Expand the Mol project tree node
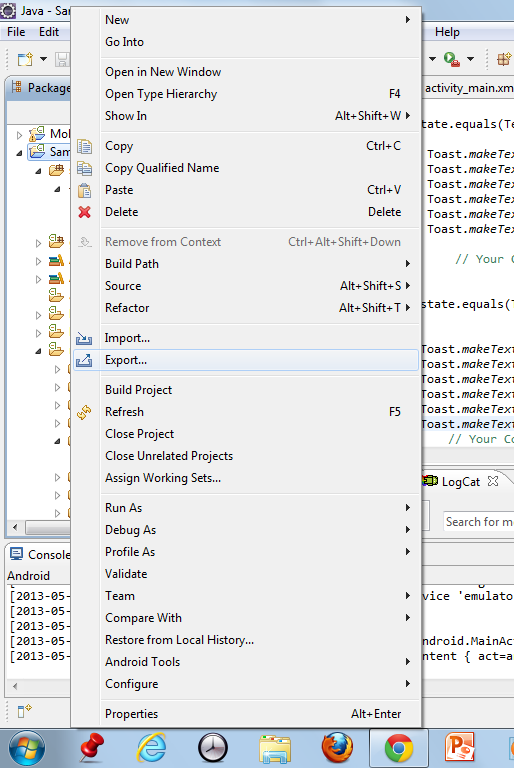The width and height of the screenshot is (514, 768). [19, 135]
